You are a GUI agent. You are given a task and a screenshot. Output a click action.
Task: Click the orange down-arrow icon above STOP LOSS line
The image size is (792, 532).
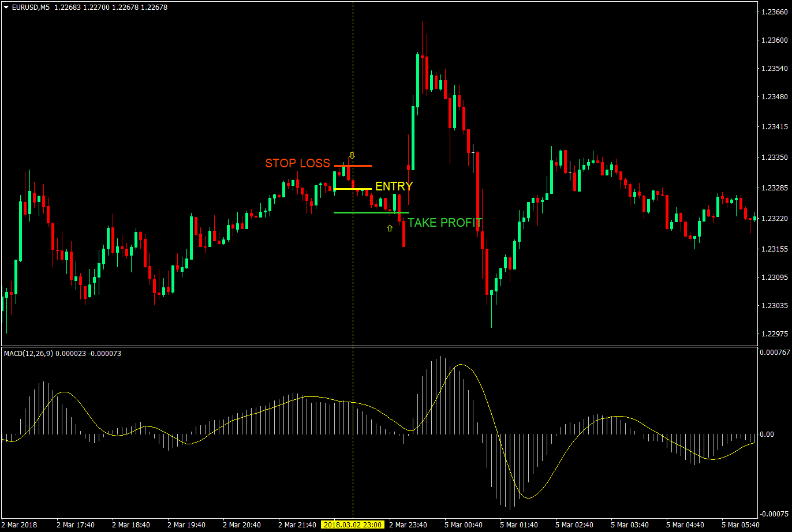click(352, 155)
